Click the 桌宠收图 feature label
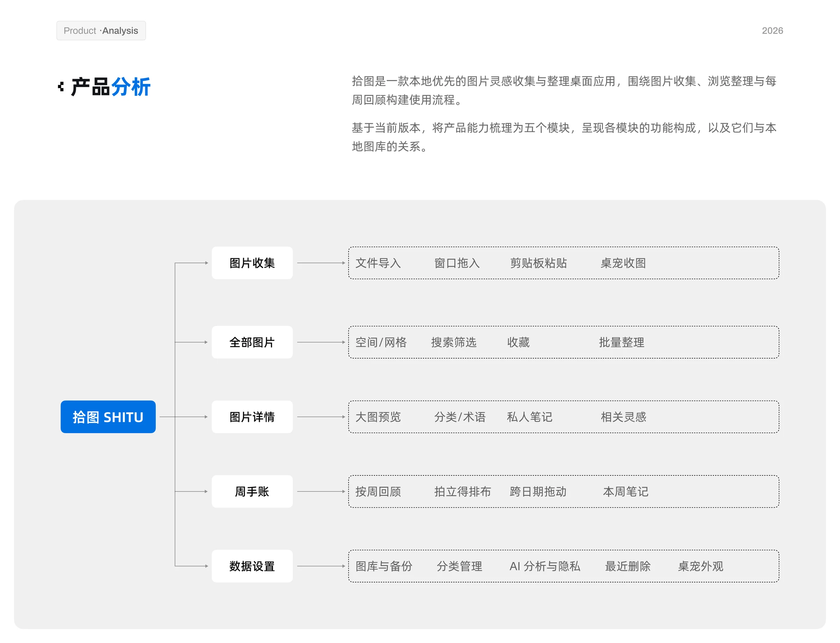This screenshot has width=840, height=643. click(623, 263)
